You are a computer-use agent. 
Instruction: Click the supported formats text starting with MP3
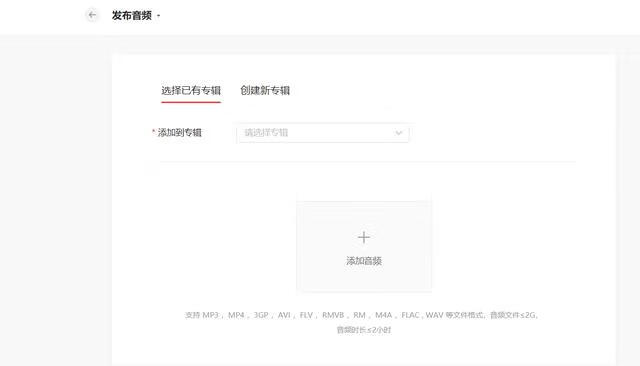point(361,315)
